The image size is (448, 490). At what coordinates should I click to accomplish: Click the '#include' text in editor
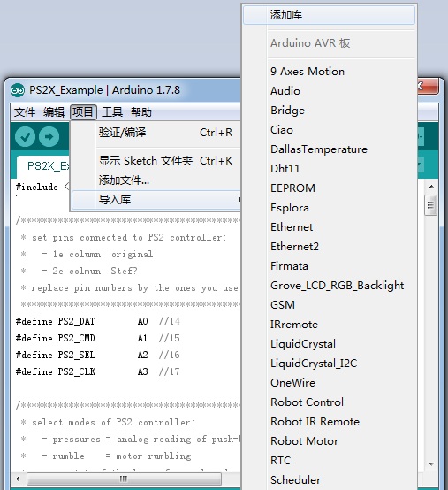[x=37, y=188]
